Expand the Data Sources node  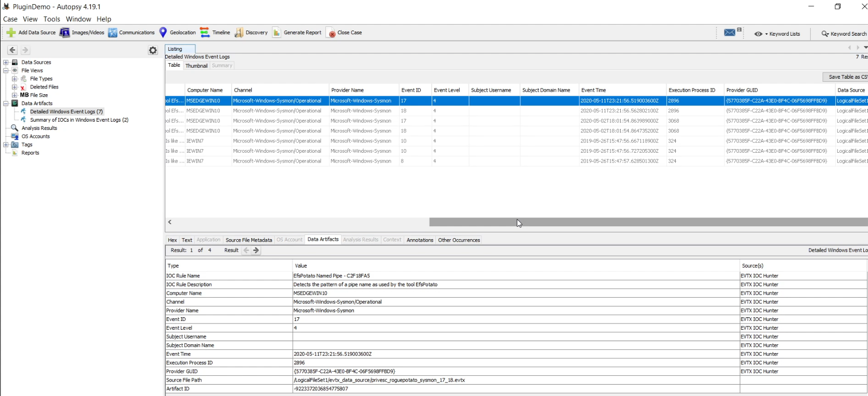[6, 62]
